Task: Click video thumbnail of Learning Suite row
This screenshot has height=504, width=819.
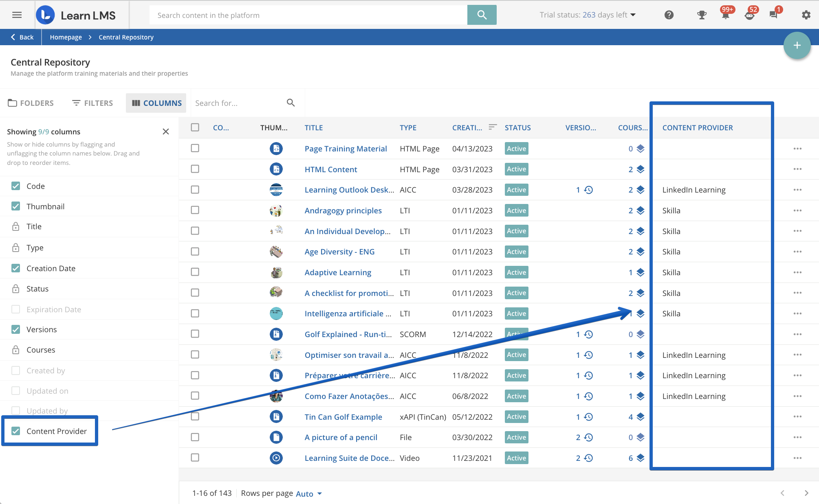Action: [x=276, y=458]
